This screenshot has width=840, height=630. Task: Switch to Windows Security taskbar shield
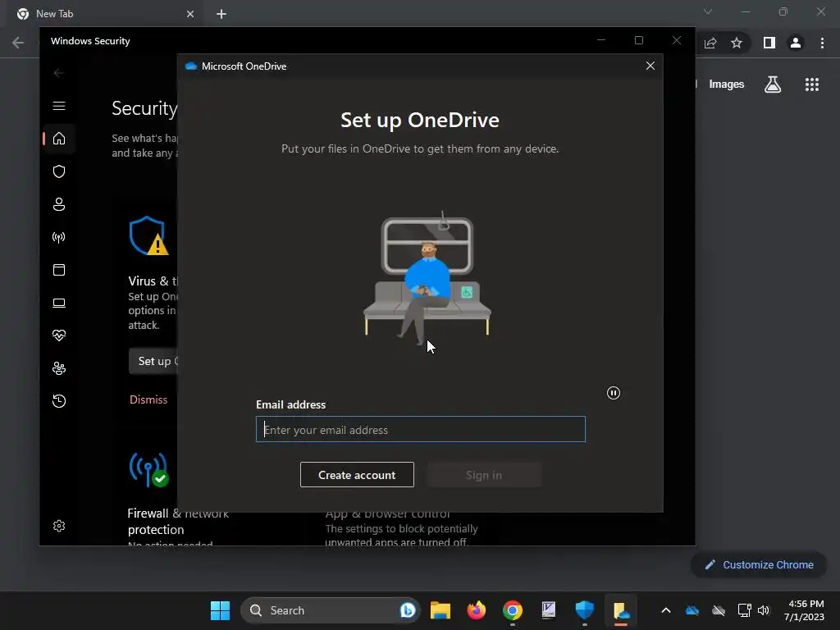tap(584, 610)
